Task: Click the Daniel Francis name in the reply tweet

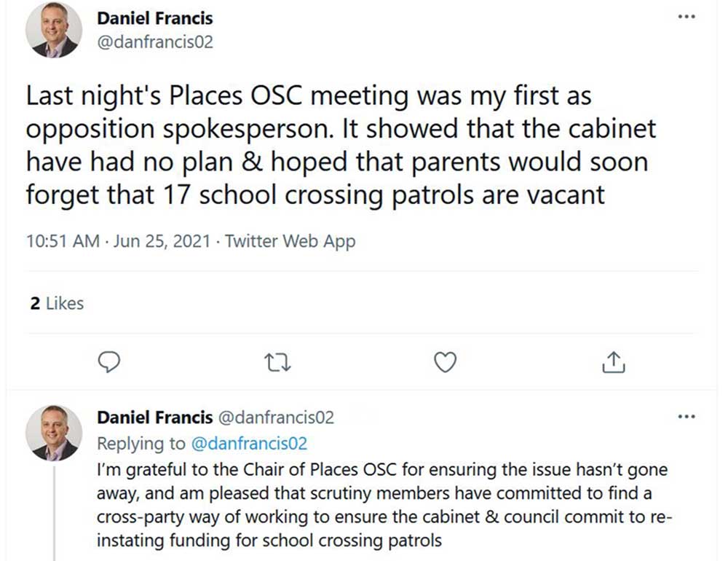Action: 154,417
